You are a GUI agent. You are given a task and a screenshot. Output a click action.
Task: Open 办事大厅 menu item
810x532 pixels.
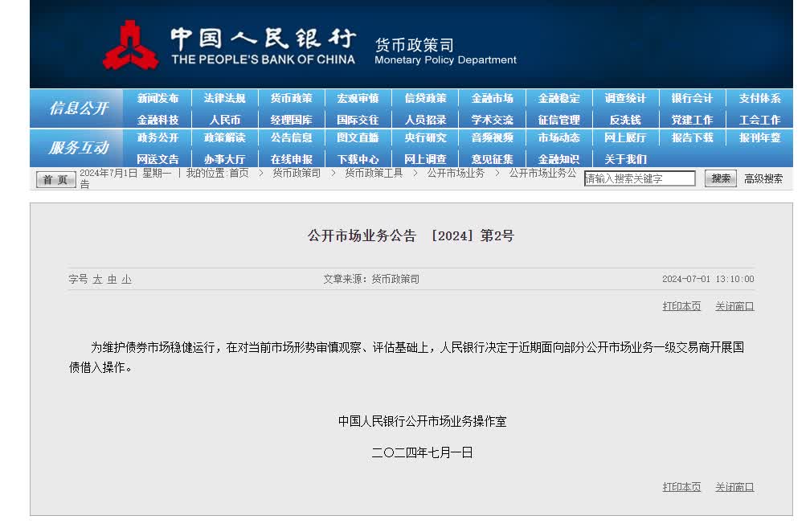(x=225, y=159)
